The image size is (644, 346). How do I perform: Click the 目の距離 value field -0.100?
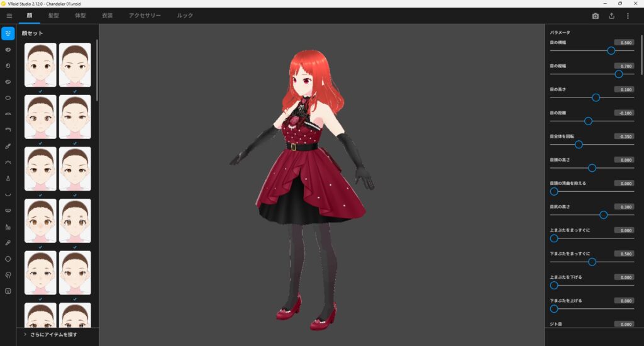tap(624, 113)
